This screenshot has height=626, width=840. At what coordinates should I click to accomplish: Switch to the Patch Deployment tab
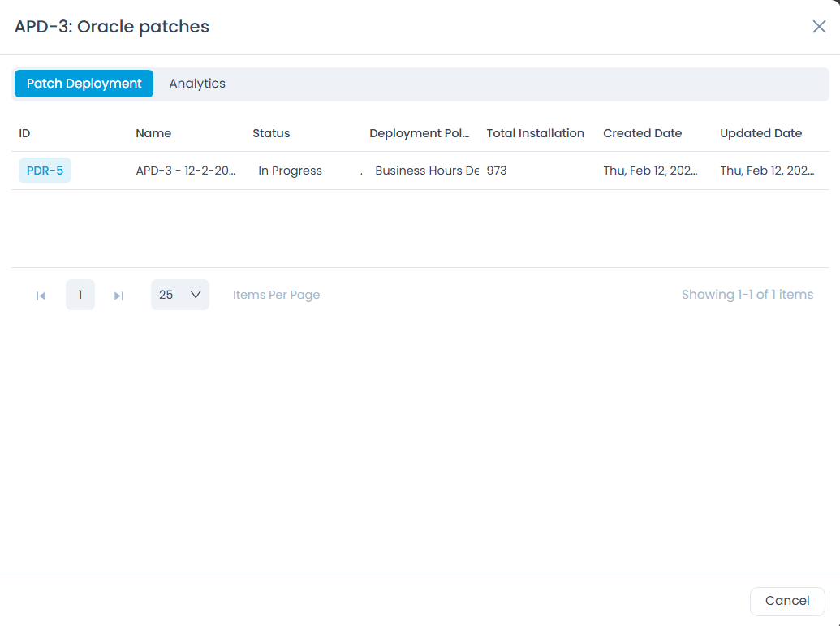[84, 84]
